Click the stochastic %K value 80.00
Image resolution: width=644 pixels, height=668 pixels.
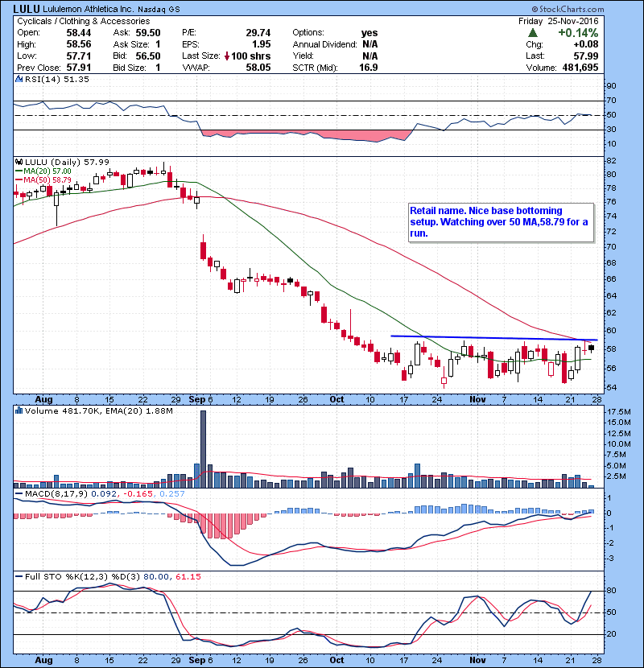[156, 576]
